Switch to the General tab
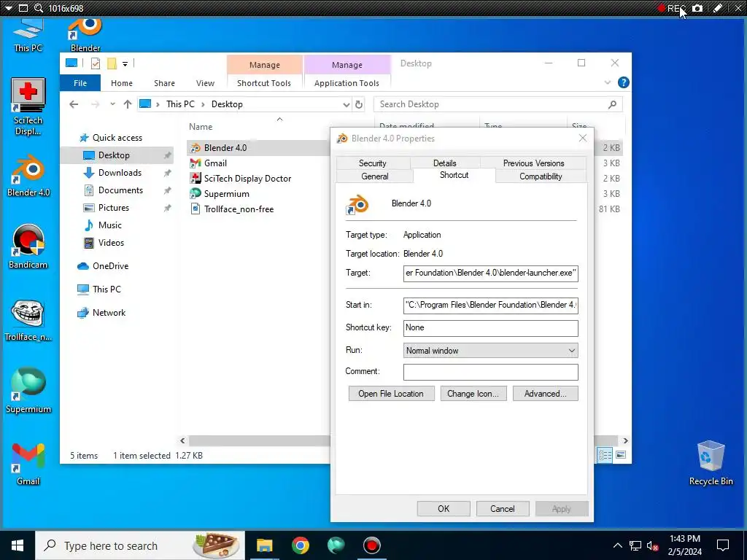Image resolution: width=747 pixels, height=560 pixels. coord(375,176)
